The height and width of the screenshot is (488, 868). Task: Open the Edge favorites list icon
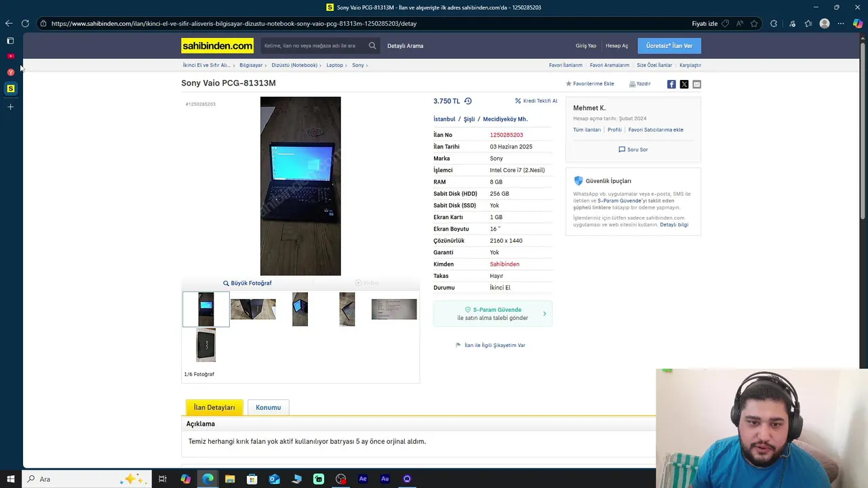[x=808, y=23]
